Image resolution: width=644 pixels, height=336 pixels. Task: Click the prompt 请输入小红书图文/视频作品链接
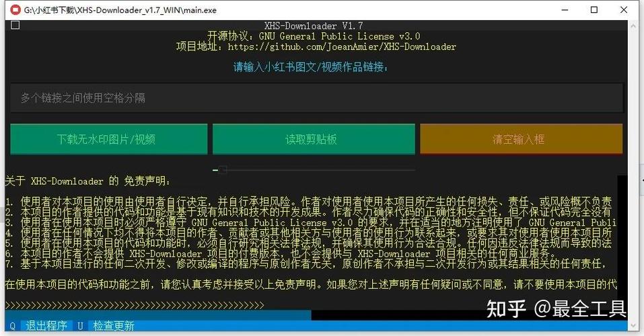point(311,67)
